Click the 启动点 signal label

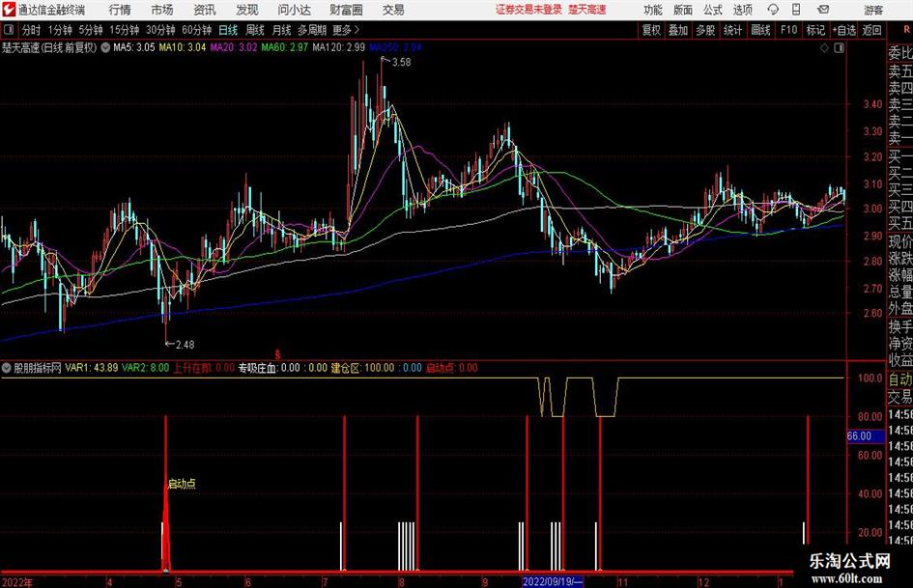tap(183, 484)
